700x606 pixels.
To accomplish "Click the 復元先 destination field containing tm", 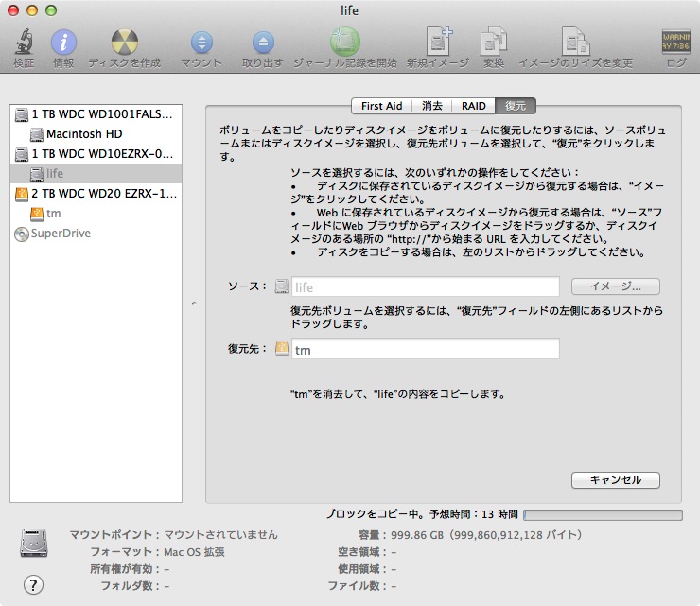I will [424, 350].
